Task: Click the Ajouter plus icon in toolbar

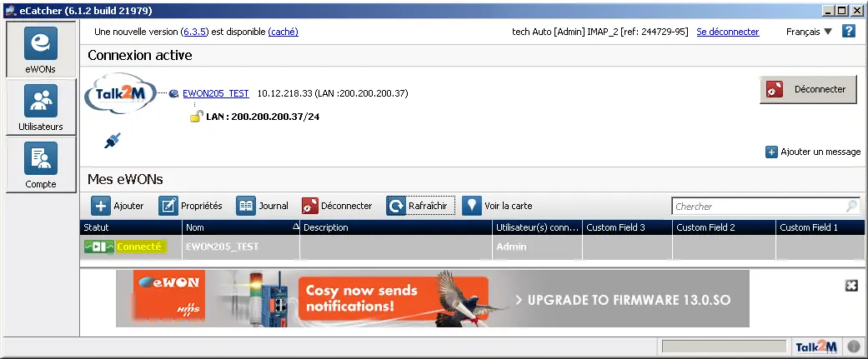Action: [x=101, y=206]
